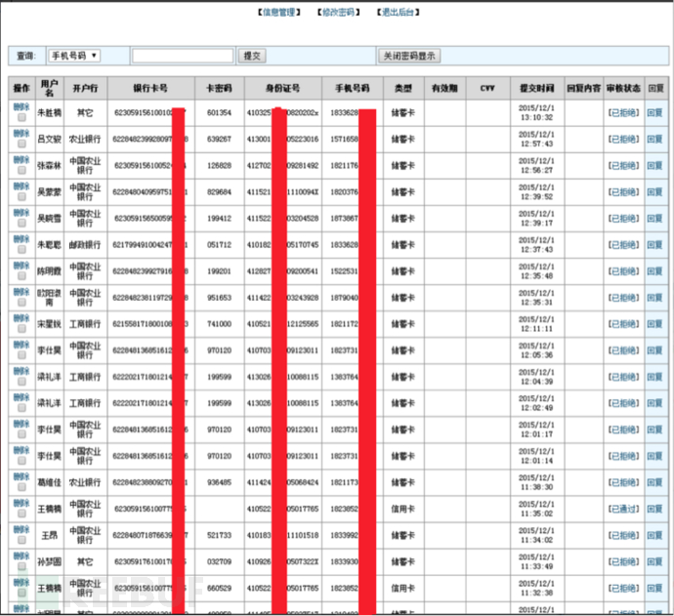The width and height of the screenshot is (674, 616).
Task: Click the 卡密码 column header
Action: (219, 89)
